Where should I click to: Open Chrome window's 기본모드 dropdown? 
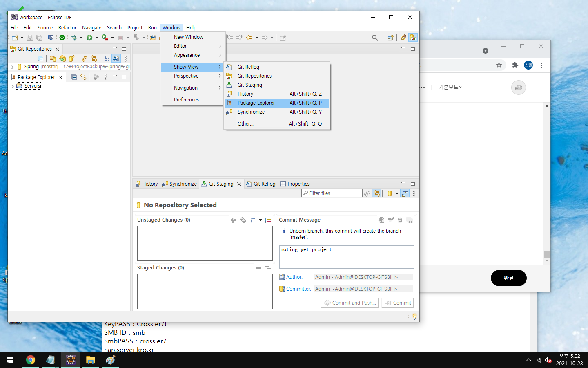click(450, 87)
